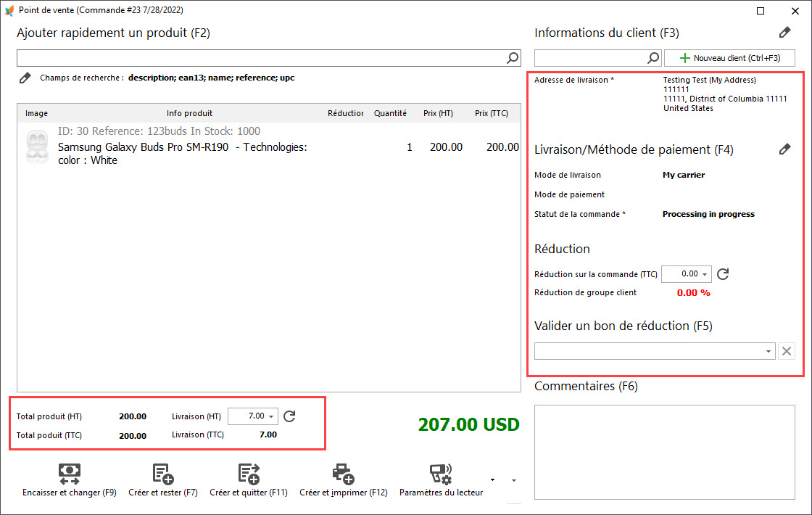Click Créer et imprimer (F12)
This screenshot has width=812, height=515.
[x=344, y=480]
